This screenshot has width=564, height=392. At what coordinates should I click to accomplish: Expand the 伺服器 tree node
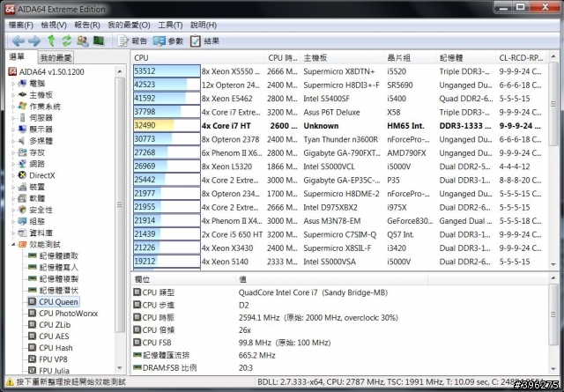click(x=13, y=118)
